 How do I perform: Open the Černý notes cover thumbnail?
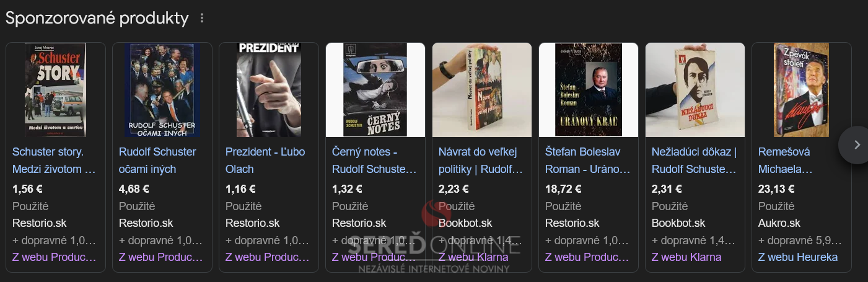coord(375,90)
